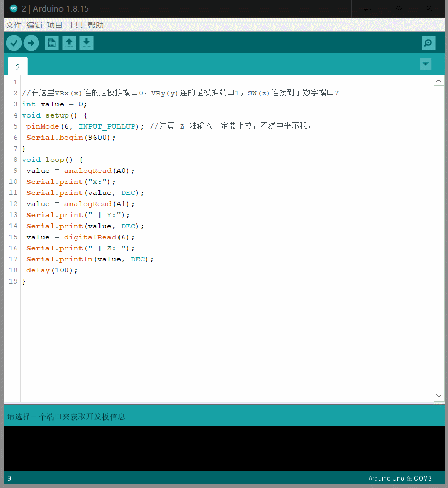448x488 pixels.
Task: Click the editor scrollbar down arrow
Action: [439, 396]
